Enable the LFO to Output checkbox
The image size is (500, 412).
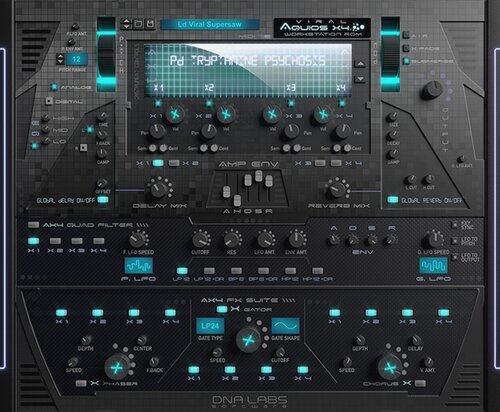click(x=455, y=257)
